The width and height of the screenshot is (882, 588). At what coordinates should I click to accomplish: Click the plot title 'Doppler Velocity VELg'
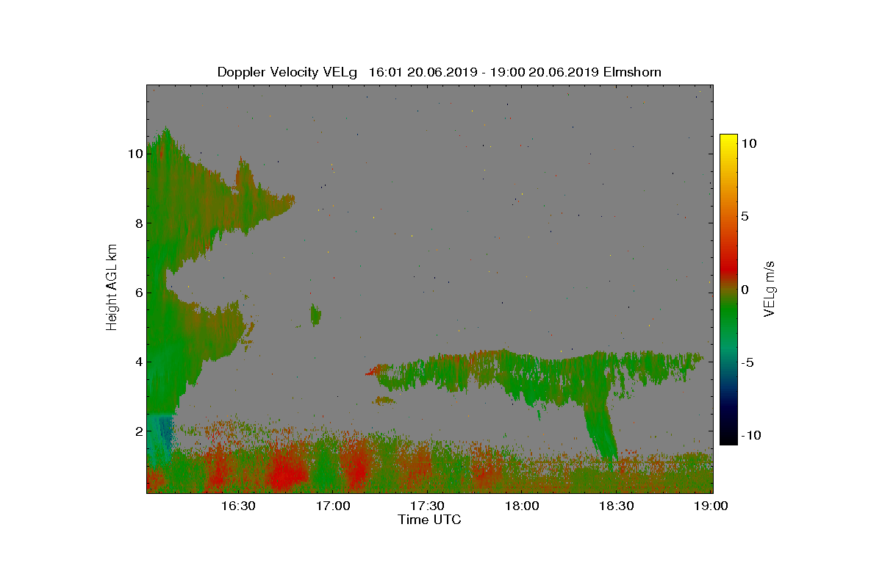pos(287,72)
